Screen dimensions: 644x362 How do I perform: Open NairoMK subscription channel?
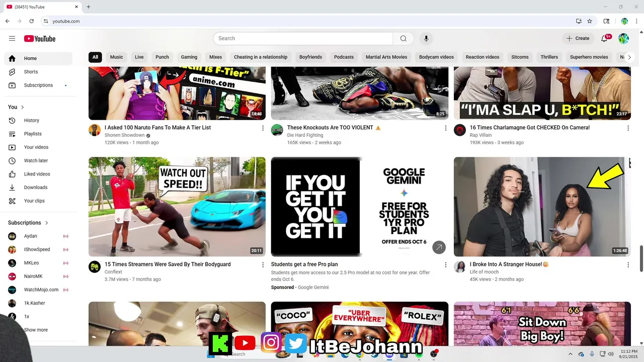click(38, 277)
